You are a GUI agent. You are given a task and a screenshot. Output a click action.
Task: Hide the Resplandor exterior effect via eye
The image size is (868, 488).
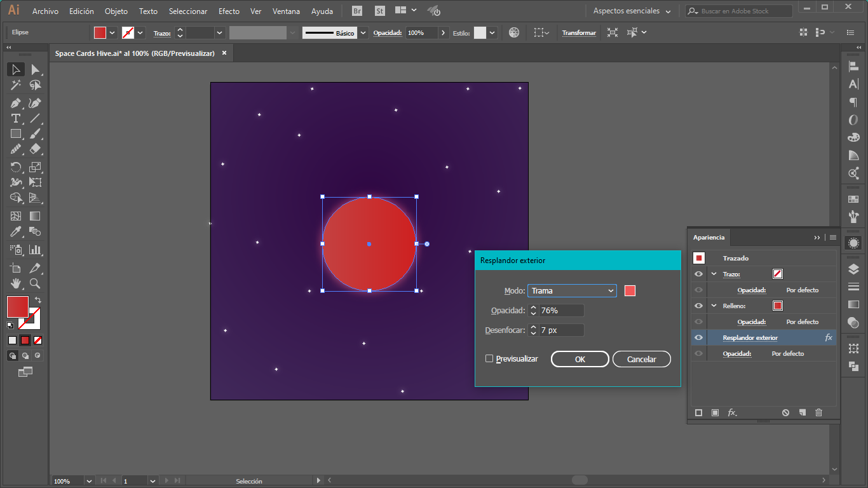click(699, 337)
